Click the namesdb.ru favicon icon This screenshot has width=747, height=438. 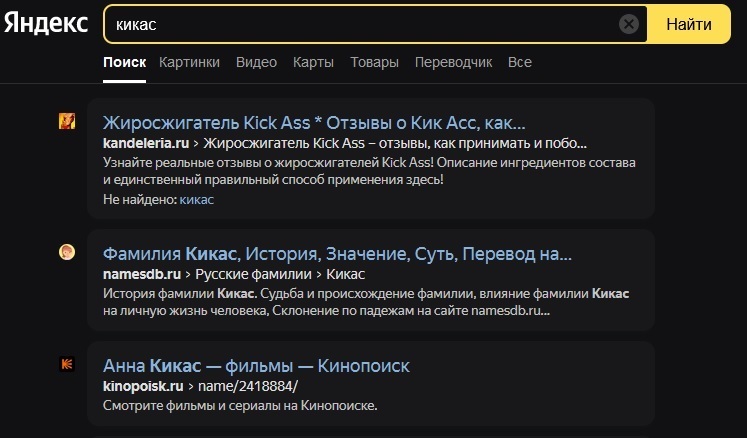[67, 252]
